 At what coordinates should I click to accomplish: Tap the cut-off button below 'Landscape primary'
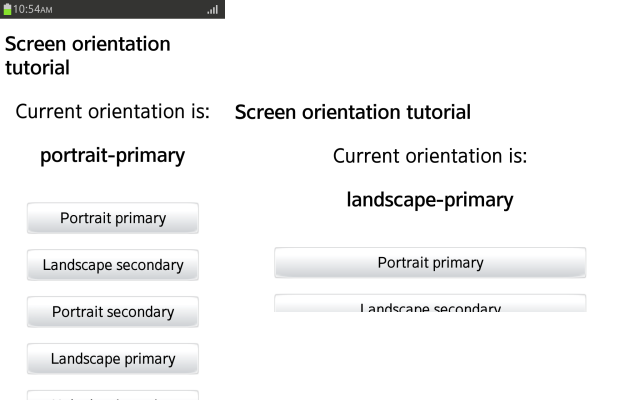point(113,395)
